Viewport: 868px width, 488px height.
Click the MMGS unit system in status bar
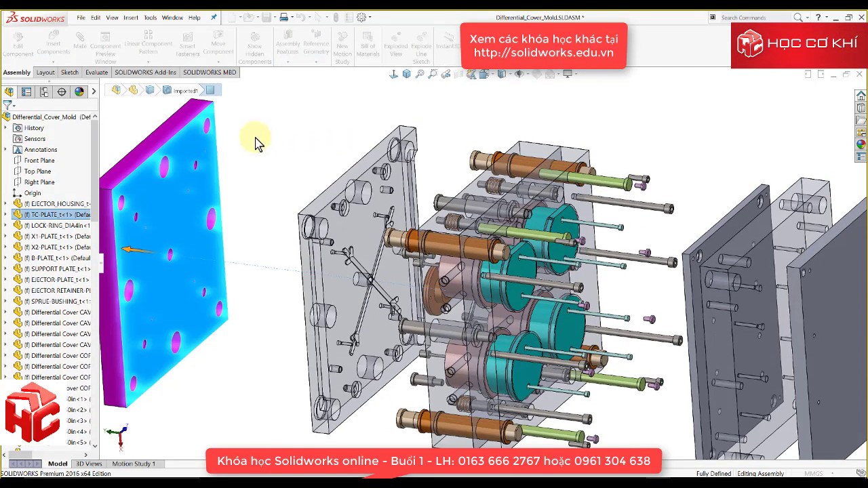pos(813,474)
